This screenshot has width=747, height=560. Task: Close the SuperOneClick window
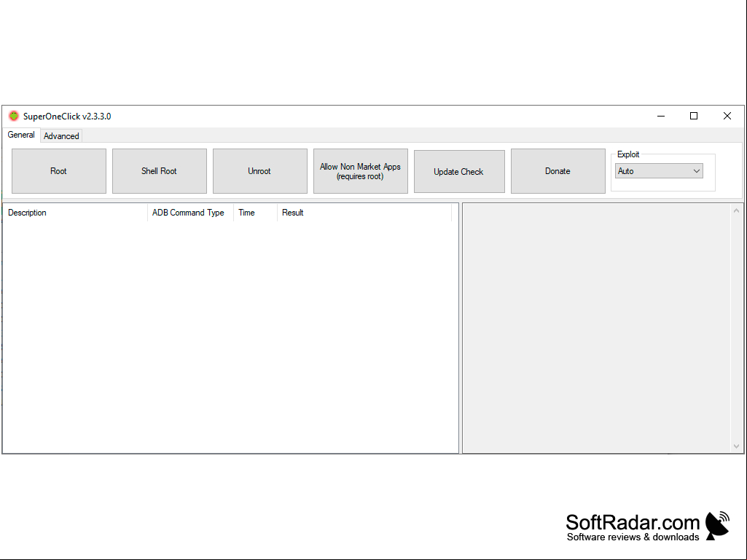(727, 117)
